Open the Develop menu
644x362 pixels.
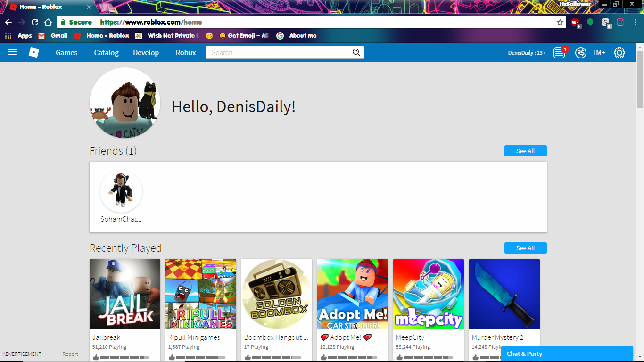pos(146,52)
